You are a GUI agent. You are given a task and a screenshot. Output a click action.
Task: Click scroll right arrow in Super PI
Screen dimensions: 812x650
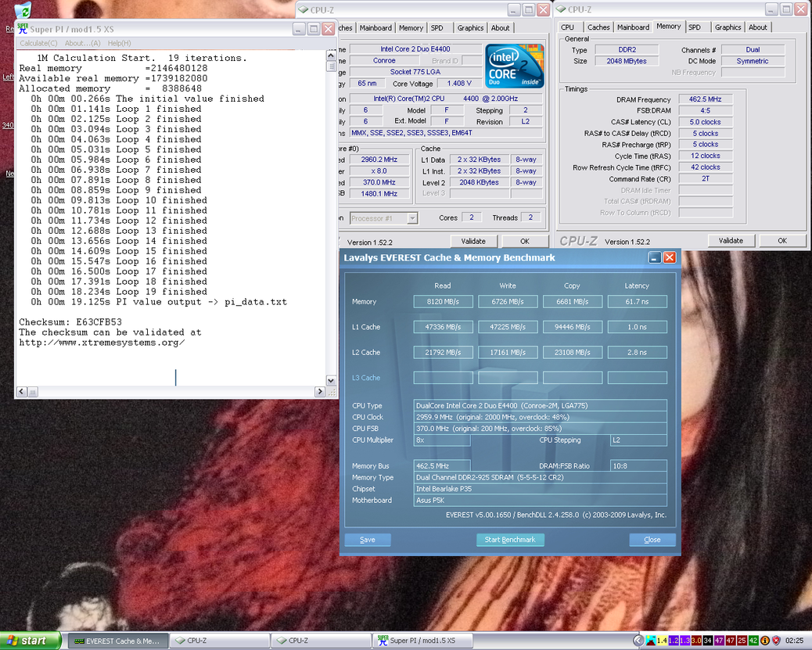click(319, 392)
